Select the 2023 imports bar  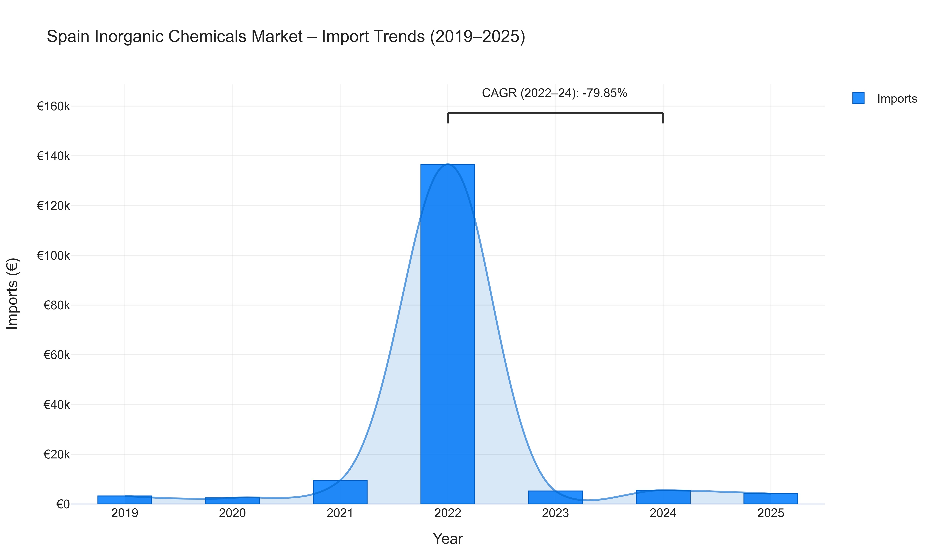[x=555, y=497]
